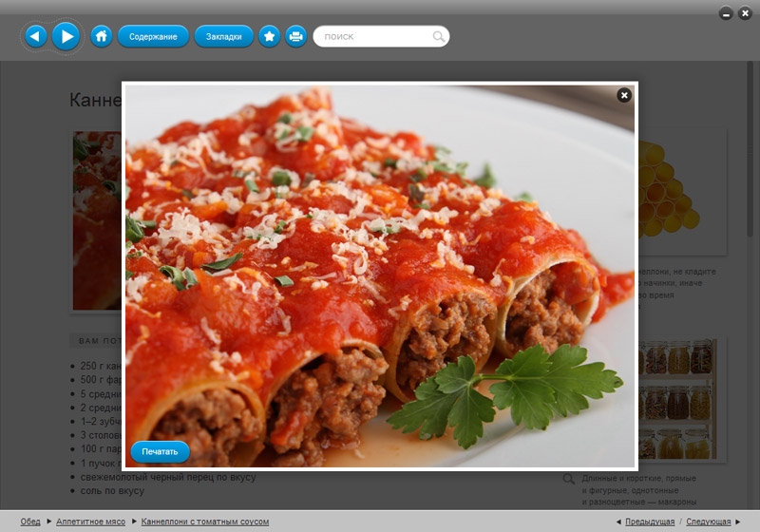
Task: Minimize the recipe application window
Action: [x=726, y=13]
